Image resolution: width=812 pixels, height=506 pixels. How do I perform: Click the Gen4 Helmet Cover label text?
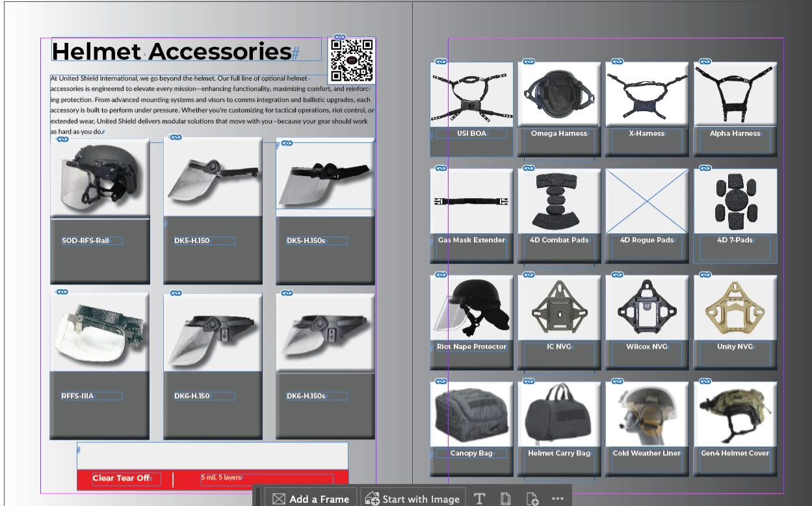coord(735,453)
